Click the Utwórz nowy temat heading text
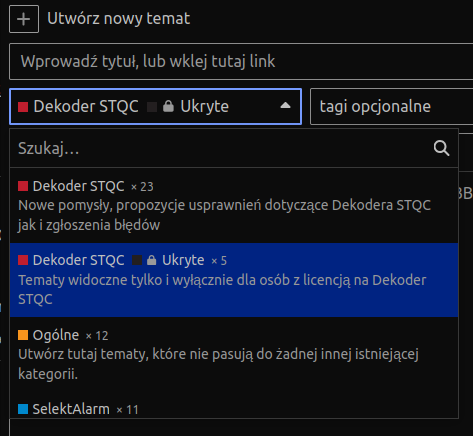Viewport: 473px width, 436px height. coord(119,19)
